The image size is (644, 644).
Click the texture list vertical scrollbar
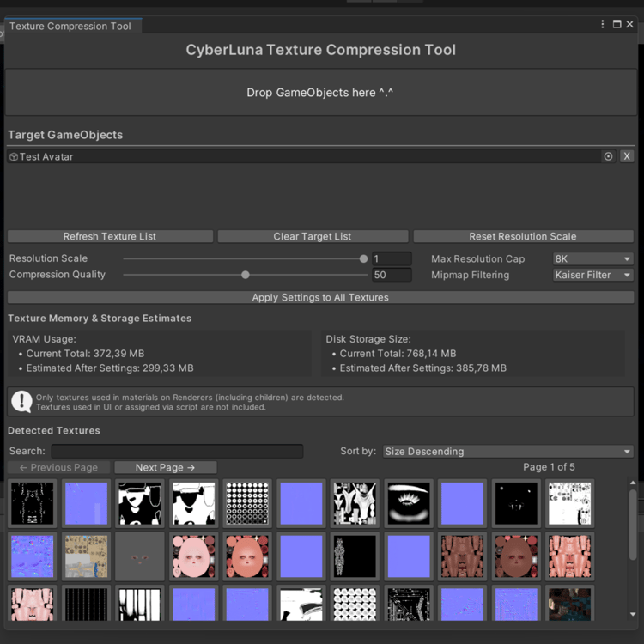(x=633, y=525)
